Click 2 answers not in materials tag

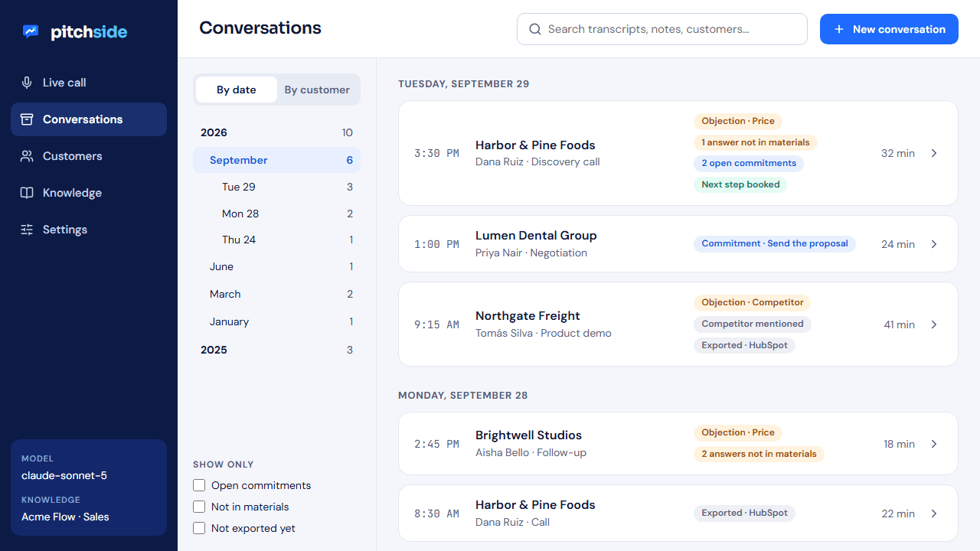coord(759,454)
